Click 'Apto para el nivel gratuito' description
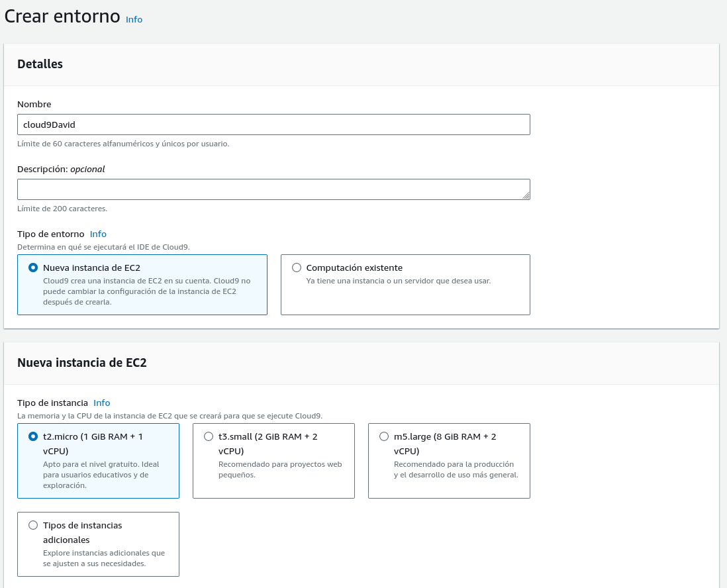The image size is (727, 588). [x=101, y=474]
